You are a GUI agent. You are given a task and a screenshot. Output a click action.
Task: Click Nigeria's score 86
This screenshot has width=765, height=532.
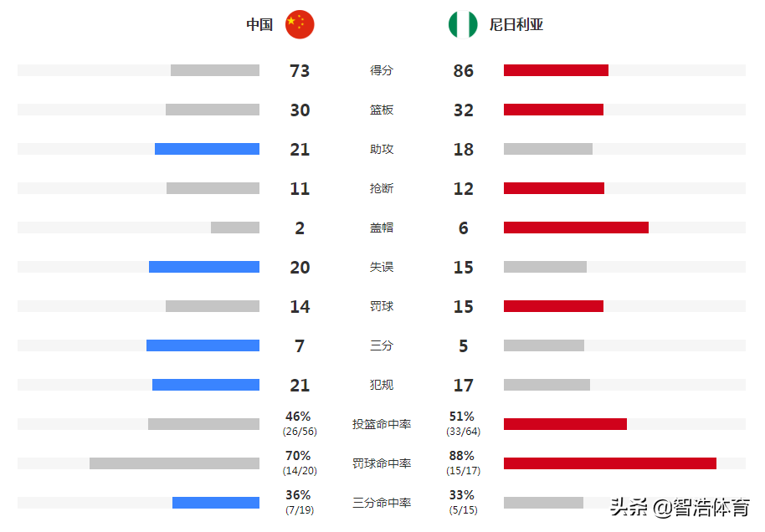tap(463, 71)
